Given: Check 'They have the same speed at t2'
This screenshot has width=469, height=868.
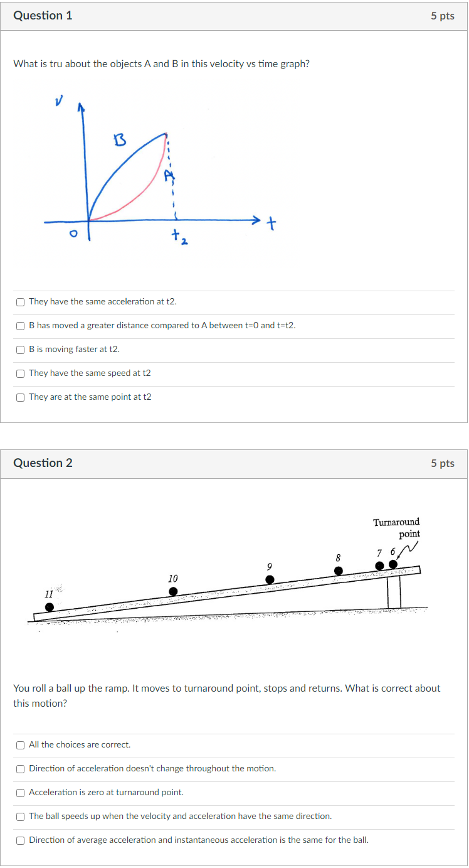Looking at the screenshot, I should coord(20,373).
